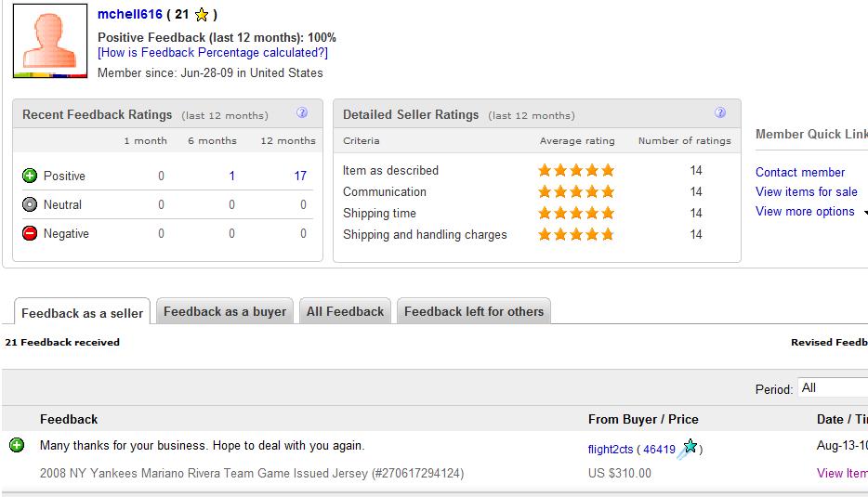Click the teal shooting star next to flight2cts
Screen dimensions: 868x497
[x=688, y=448]
